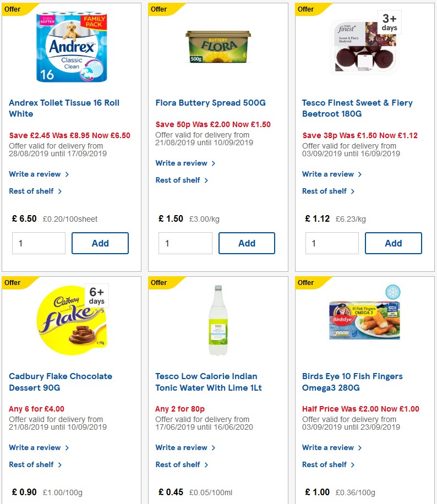This screenshot has height=504, width=437.
Task: Open Tesco Finest Sweet & Fiery Beetroot link
Action: click(x=357, y=108)
